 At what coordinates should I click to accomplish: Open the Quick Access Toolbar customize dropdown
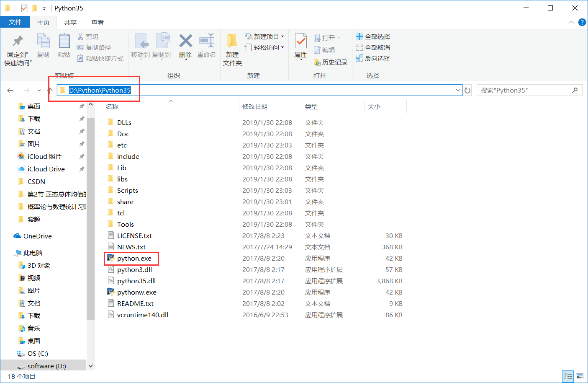[44, 8]
